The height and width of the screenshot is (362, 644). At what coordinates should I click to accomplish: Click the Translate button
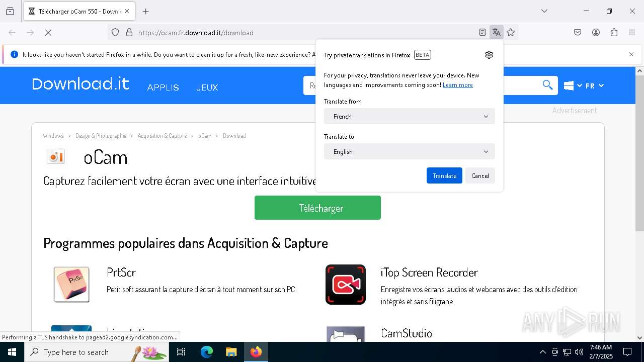(x=444, y=175)
